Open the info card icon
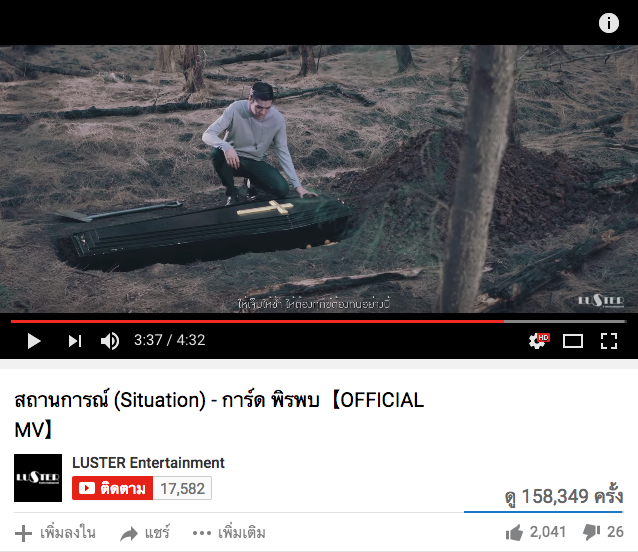This screenshot has height=552, width=638. 609,23
